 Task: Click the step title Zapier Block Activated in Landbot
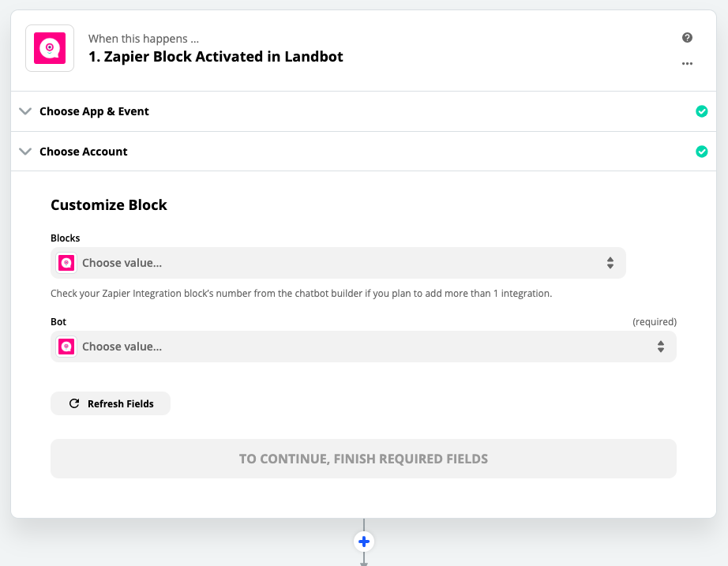point(216,57)
